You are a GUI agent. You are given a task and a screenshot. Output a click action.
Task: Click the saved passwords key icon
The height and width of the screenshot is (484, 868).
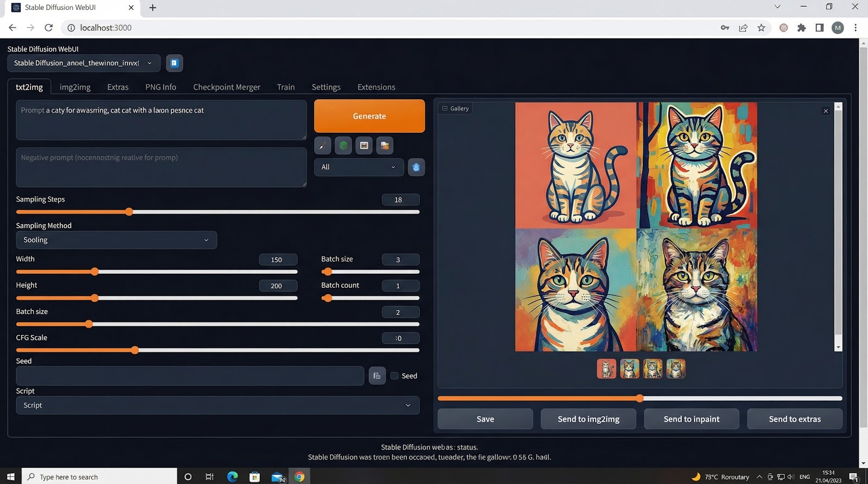tap(725, 28)
